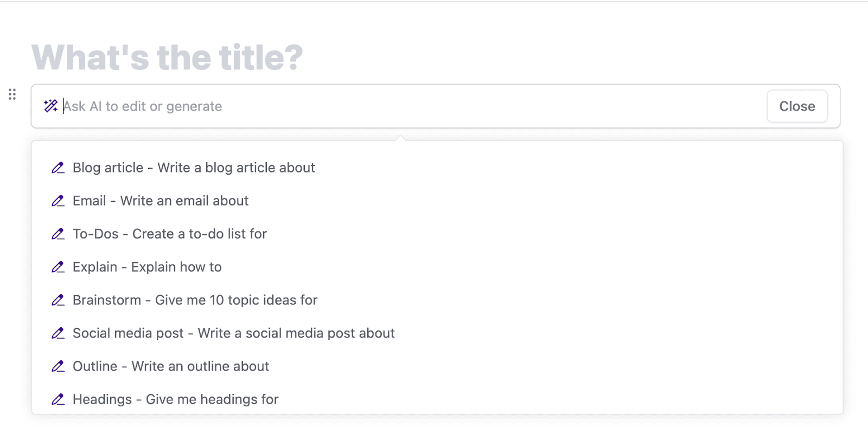The image size is (868, 441).
Task: Click pencil icon beside Blog article
Action: (58, 168)
